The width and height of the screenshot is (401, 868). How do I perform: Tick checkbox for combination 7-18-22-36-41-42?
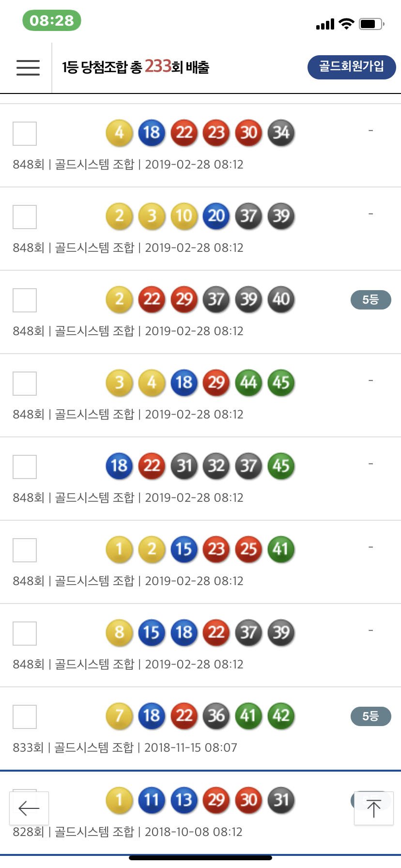click(25, 716)
